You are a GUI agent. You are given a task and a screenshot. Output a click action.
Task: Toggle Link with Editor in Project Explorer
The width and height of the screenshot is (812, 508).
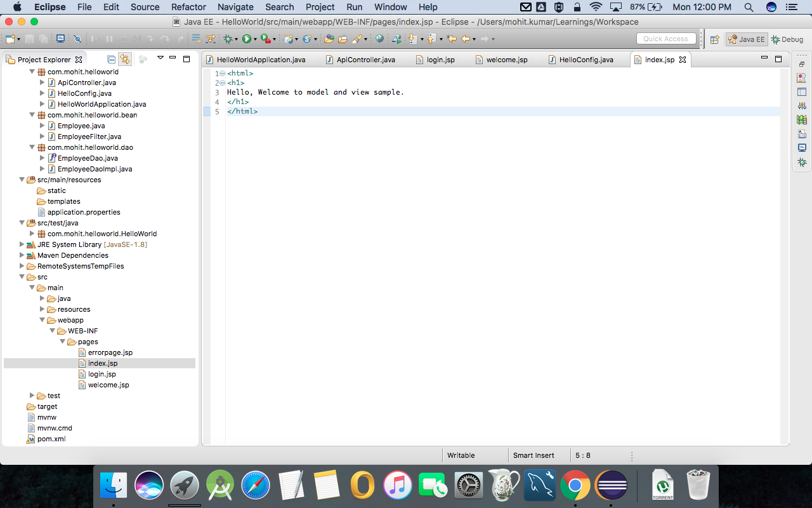point(124,59)
